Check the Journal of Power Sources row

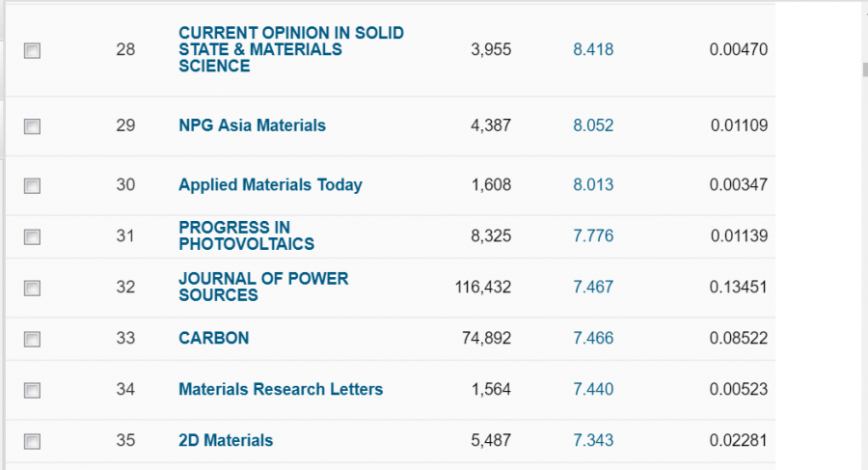click(32, 288)
